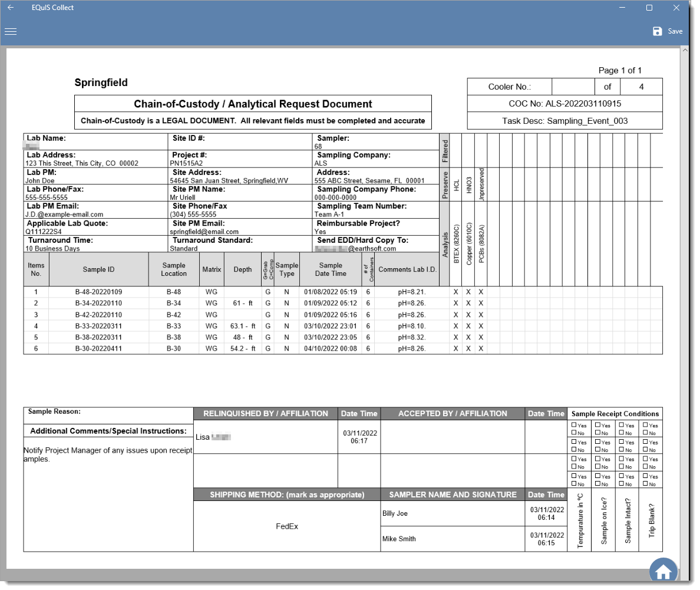This screenshot has height=590, width=700.
Task: Click the 'Comments Lab I.D.' column header
Action: [407, 270]
